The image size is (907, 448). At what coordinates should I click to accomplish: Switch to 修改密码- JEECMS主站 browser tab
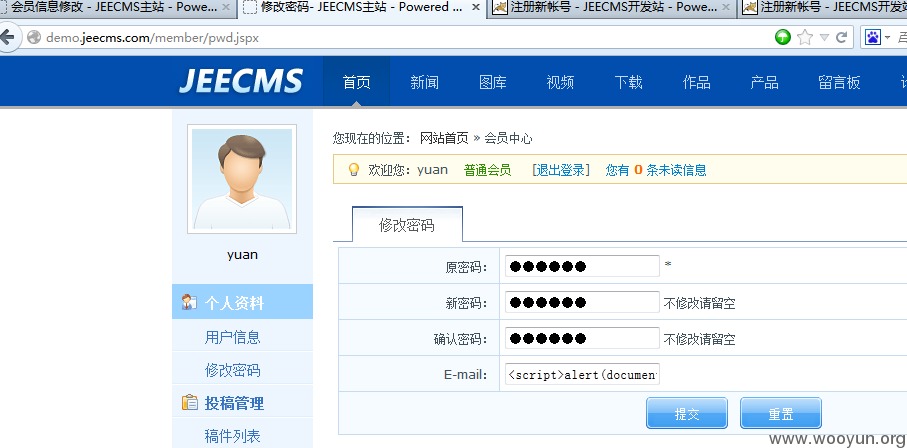[362, 8]
